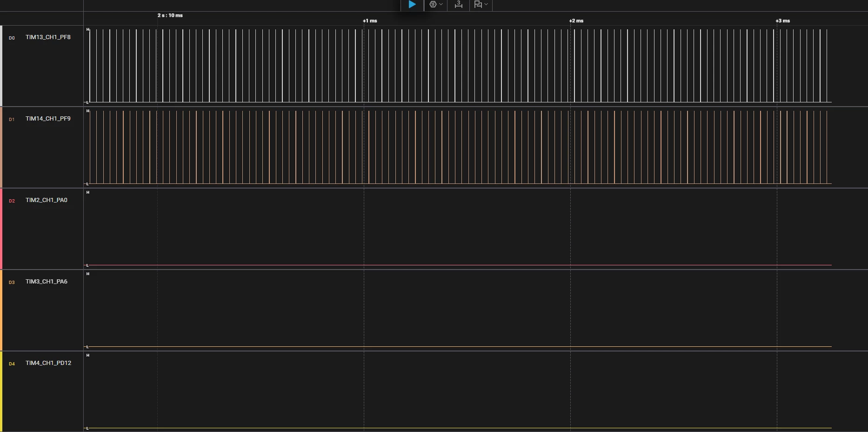
Task: Click the +1 ms timeline tick label
Action: point(370,21)
